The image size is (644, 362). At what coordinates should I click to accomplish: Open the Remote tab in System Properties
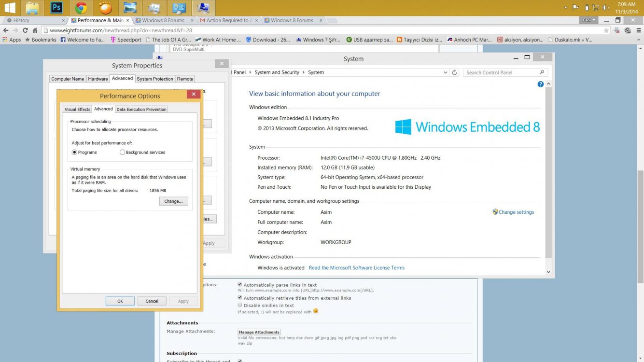[x=185, y=79]
